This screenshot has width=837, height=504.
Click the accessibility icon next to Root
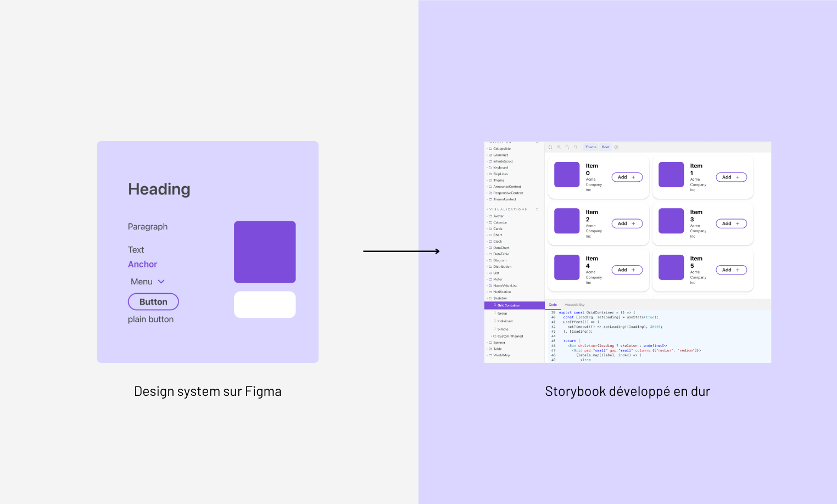(x=616, y=147)
